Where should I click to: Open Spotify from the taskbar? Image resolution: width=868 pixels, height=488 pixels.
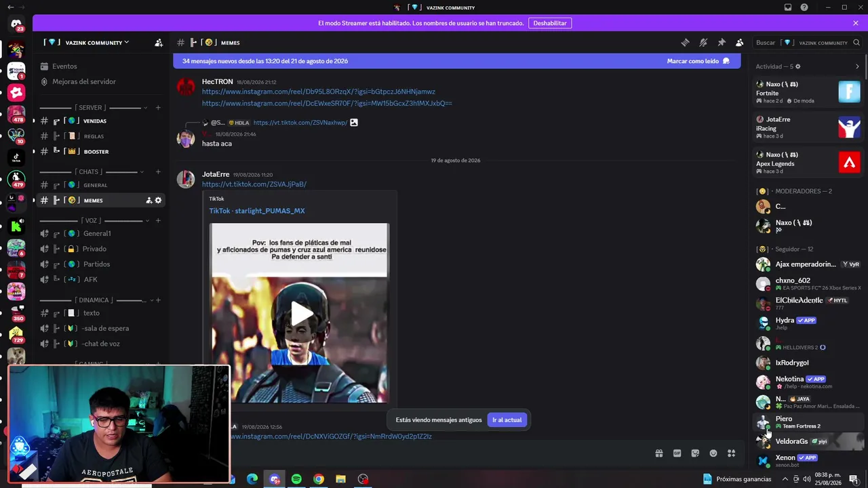(296, 479)
